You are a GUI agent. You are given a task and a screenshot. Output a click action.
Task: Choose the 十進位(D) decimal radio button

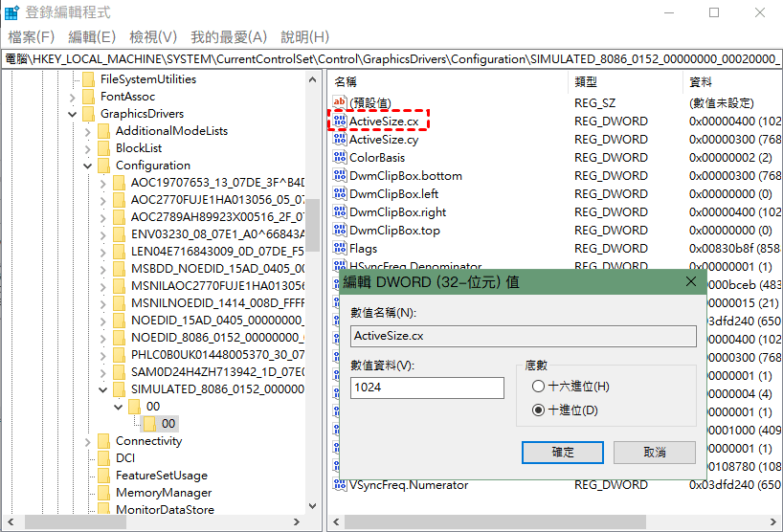(538, 410)
